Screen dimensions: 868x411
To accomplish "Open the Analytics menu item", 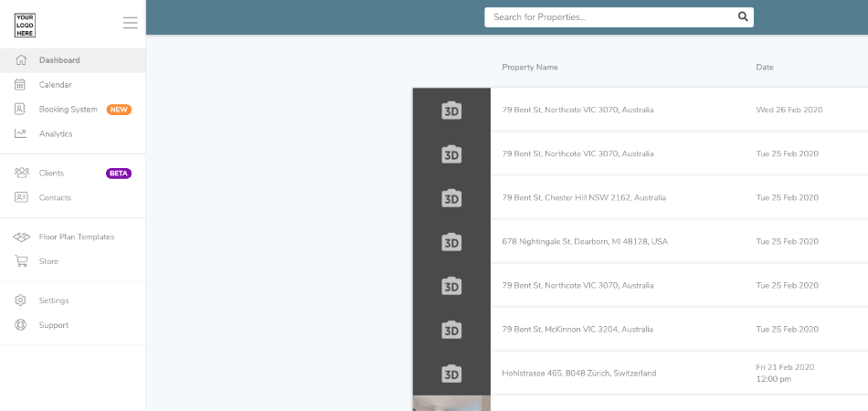I will (x=72, y=134).
